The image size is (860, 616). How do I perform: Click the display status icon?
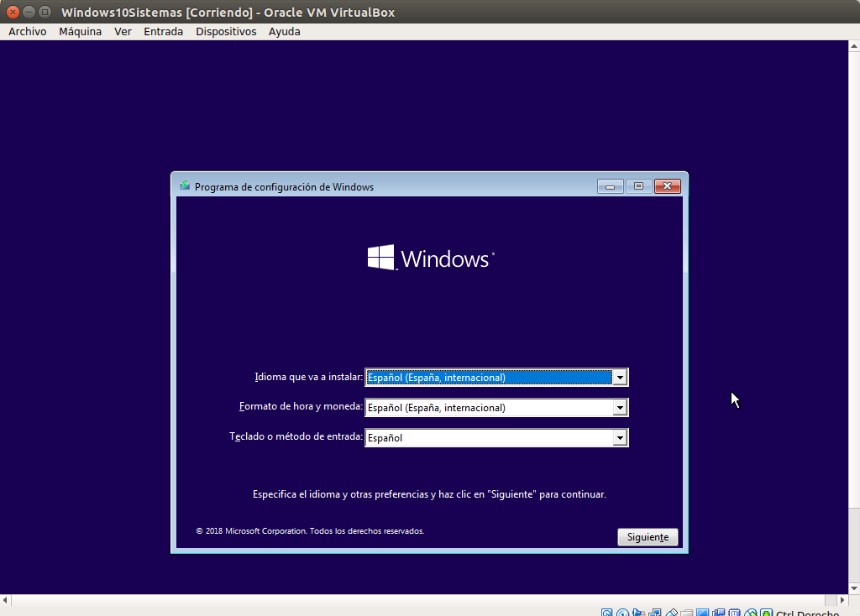coord(703,613)
